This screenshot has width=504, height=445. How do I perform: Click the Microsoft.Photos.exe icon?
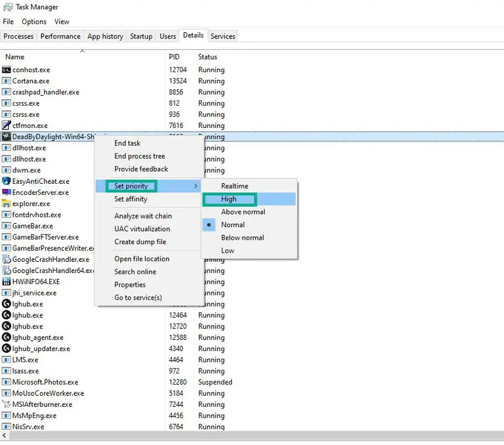6,382
